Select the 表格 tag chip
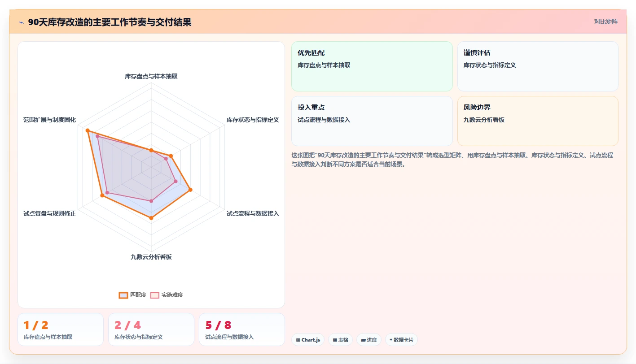Image resolution: width=636 pixels, height=364 pixels. tap(340, 340)
